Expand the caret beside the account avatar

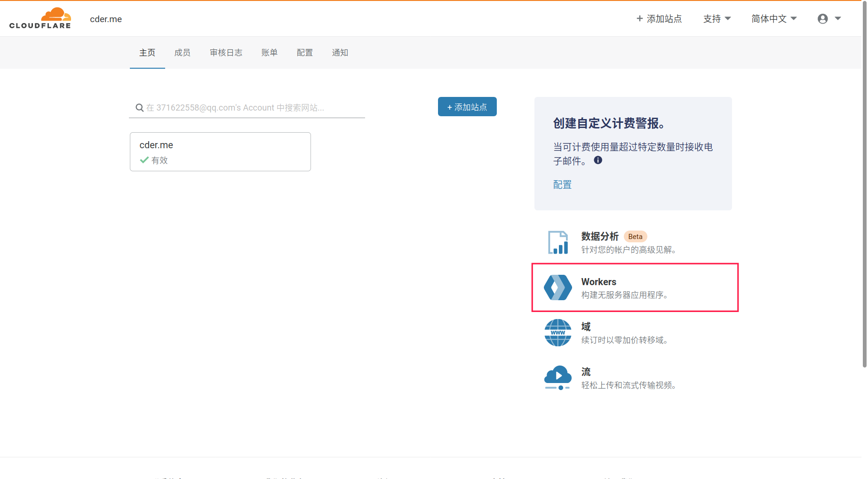[838, 19]
